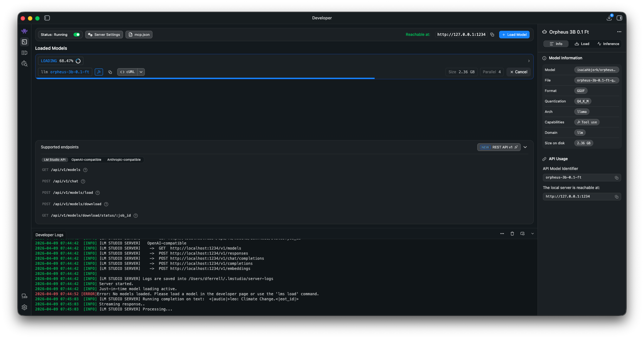Switch to the Inference tab
Screen dimensions: 644x339
coord(608,44)
